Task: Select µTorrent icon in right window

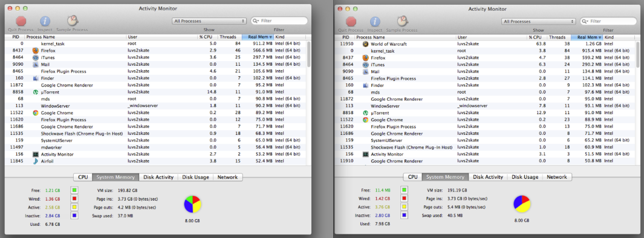Action: [x=365, y=113]
